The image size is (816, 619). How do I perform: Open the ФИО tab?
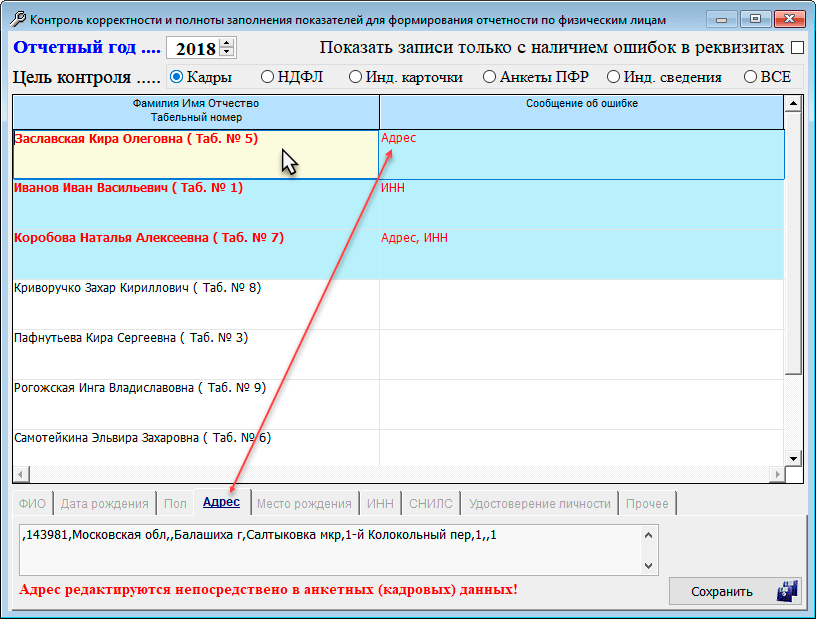(32, 503)
